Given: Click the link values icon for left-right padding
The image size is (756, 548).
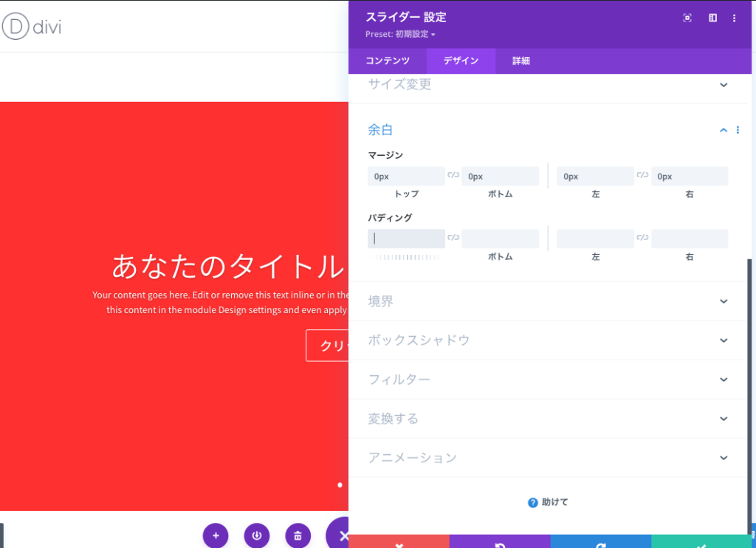Looking at the screenshot, I should point(642,238).
